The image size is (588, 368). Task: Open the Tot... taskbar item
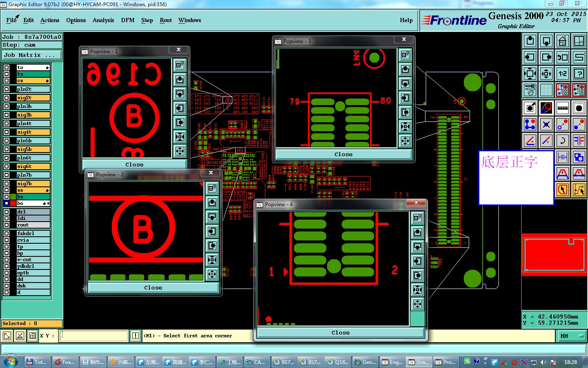[x=37, y=362]
